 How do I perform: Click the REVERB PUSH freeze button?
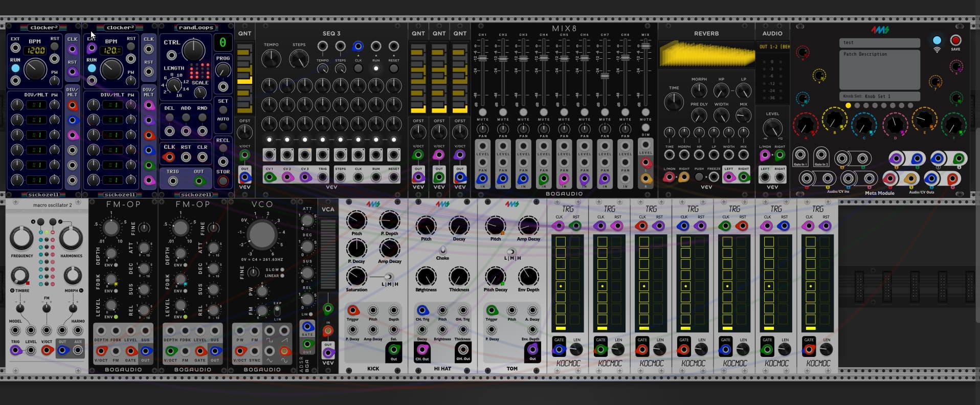pyautogui.click(x=699, y=177)
